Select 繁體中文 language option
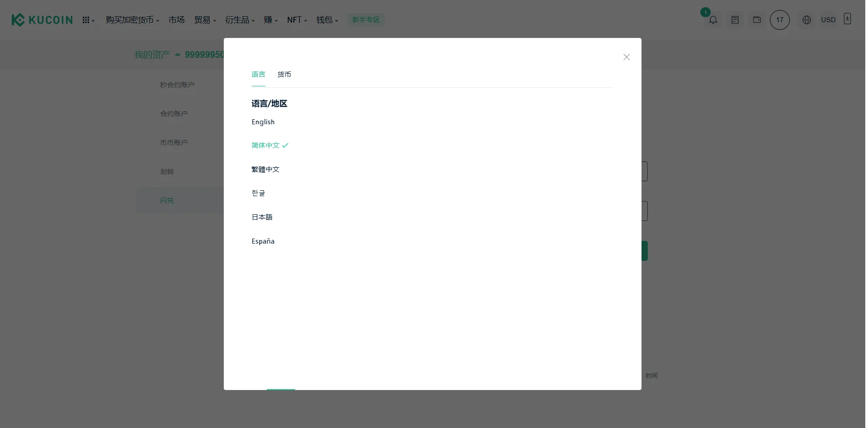 (265, 169)
